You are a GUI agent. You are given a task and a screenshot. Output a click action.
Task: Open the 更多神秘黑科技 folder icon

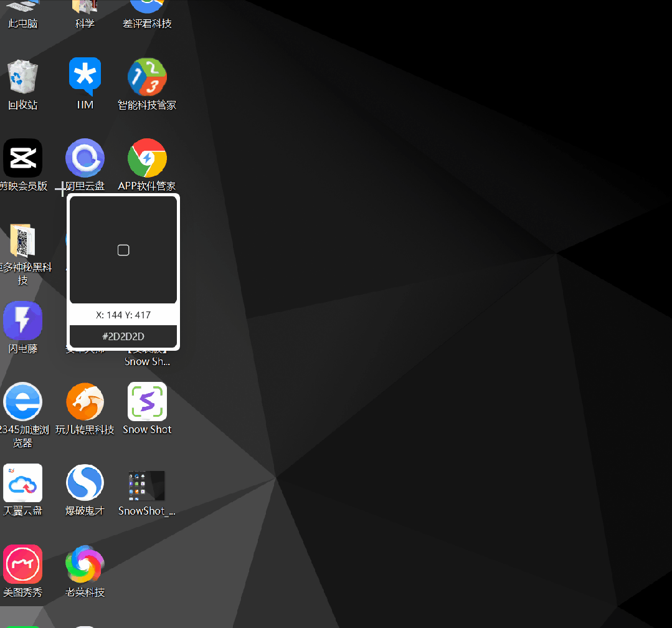pos(22,240)
